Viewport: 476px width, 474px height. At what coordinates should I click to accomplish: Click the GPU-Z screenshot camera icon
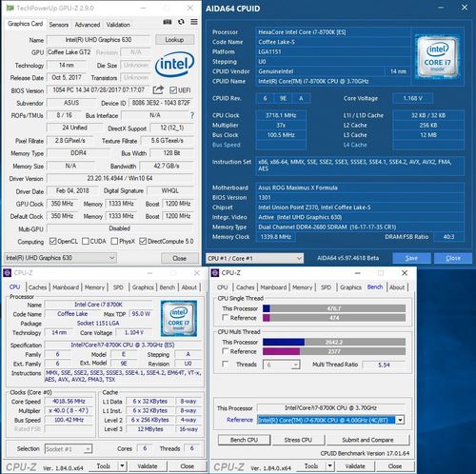pyautogui.click(x=168, y=22)
